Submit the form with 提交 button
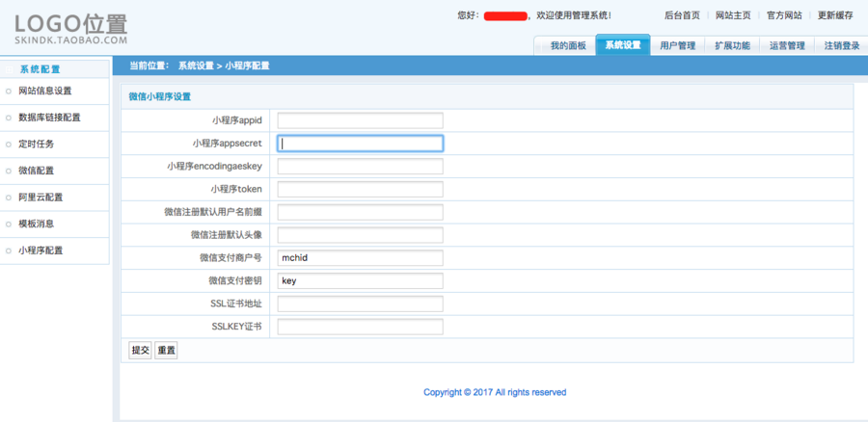Screen dimensions: 868x422 click(140, 350)
